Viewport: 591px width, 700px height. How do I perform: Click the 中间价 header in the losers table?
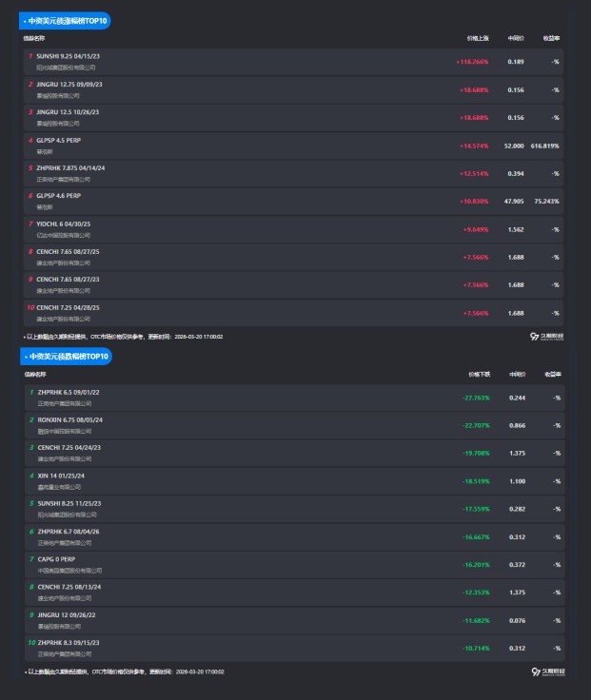click(x=517, y=375)
